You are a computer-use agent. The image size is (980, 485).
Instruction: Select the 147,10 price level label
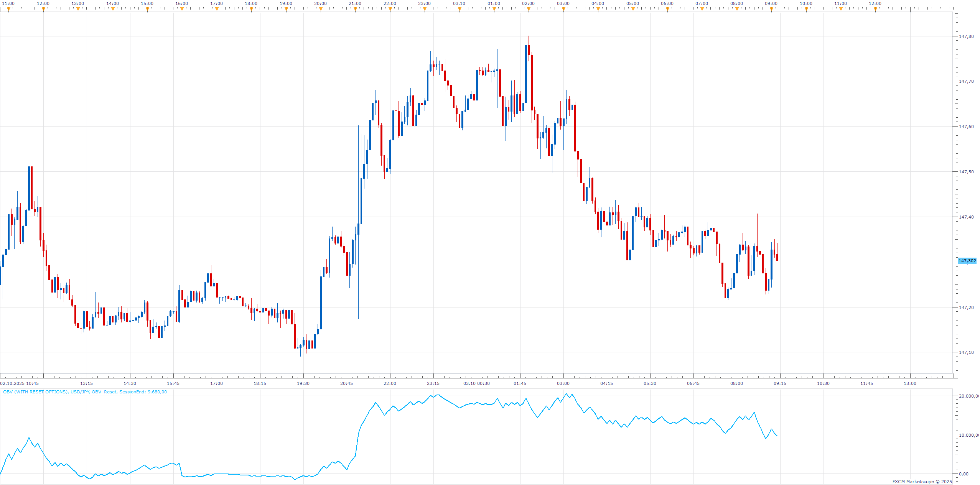tap(966, 352)
